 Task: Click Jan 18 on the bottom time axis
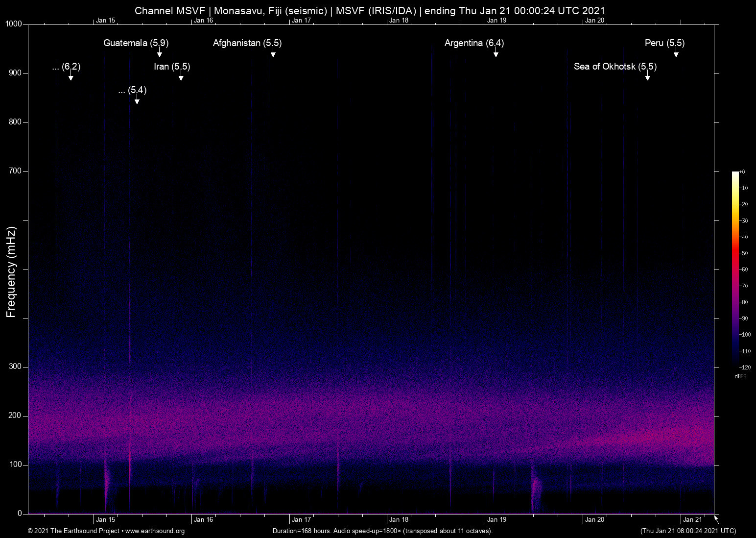[399, 520]
